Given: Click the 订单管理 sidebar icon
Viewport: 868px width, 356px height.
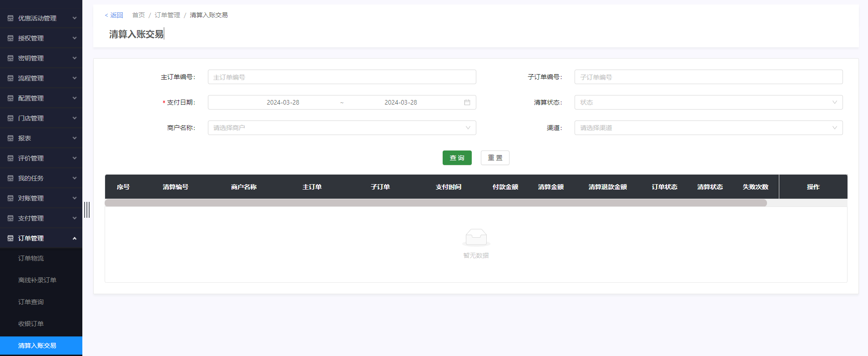Looking at the screenshot, I should 10,238.
